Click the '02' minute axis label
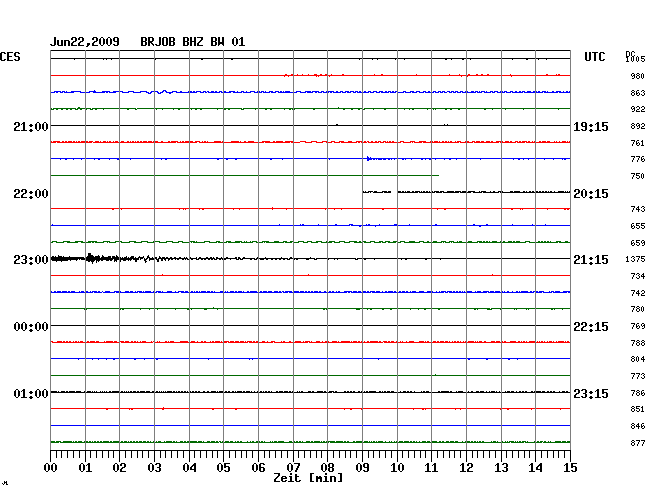The image size is (650, 494). (119, 467)
